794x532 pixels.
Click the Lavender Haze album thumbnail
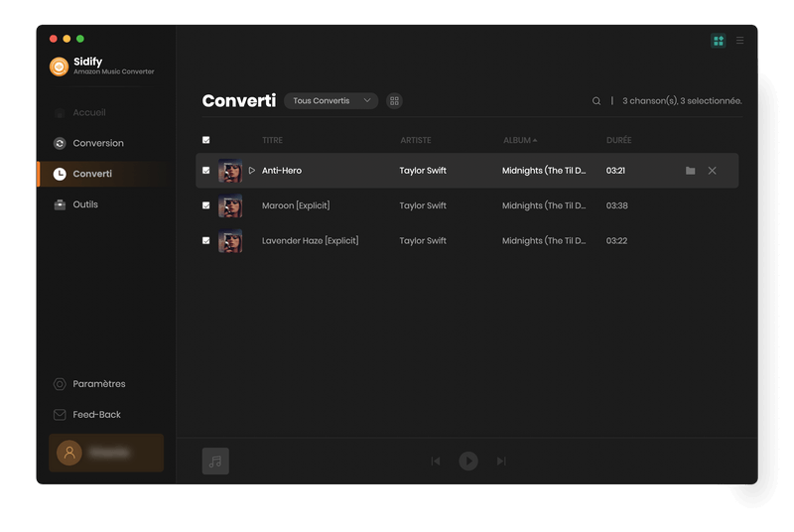click(230, 240)
